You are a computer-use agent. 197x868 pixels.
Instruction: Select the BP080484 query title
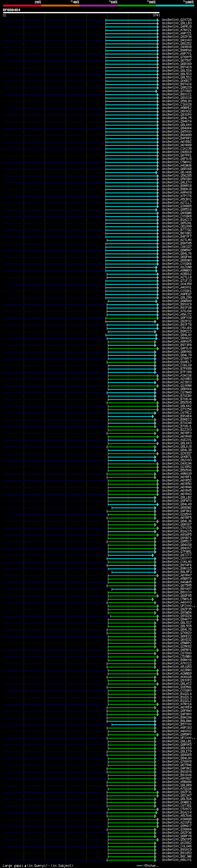(x=11, y=10)
